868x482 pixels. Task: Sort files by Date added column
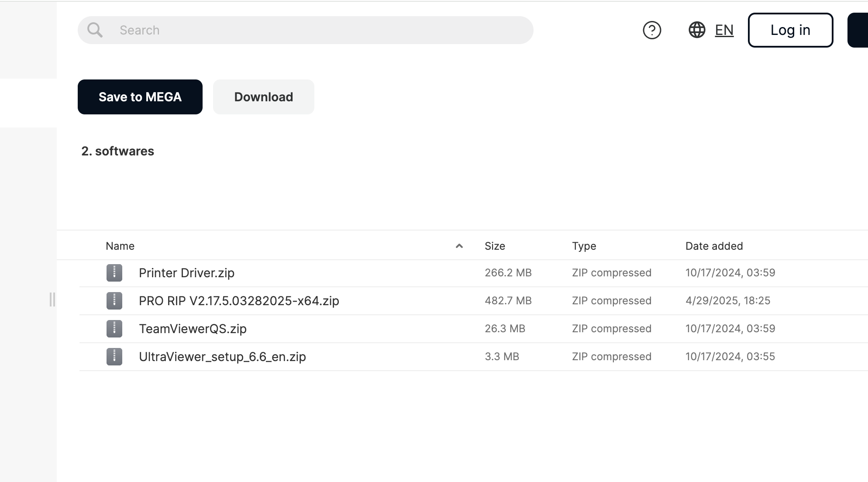click(714, 246)
